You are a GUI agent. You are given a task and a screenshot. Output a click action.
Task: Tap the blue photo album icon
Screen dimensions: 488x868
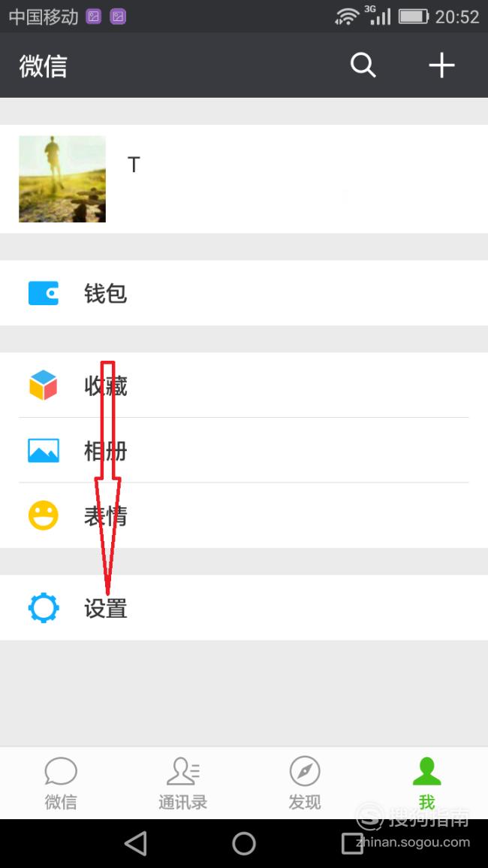pos(43,451)
